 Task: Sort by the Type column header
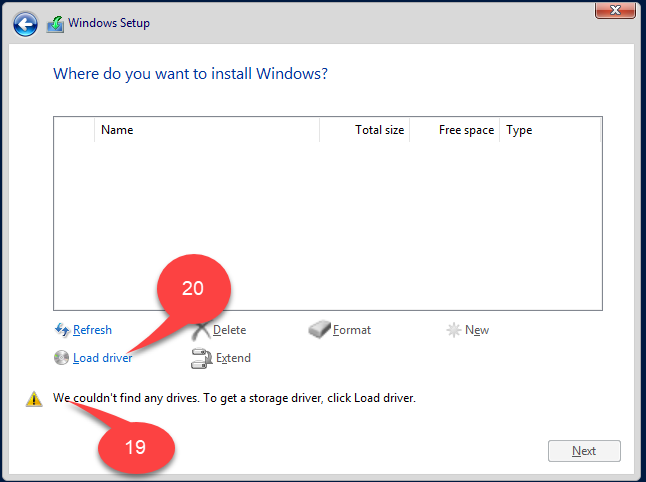pos(550,130)
